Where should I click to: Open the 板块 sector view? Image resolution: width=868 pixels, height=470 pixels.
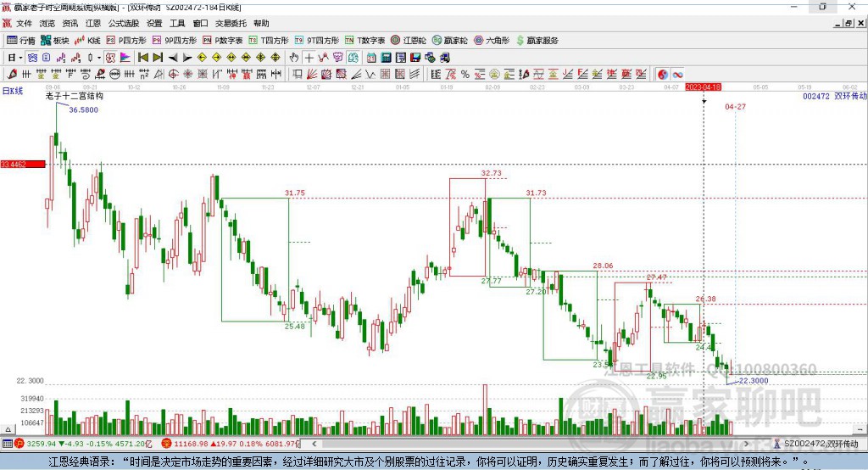pyautogui.click(x=55, y=41)
